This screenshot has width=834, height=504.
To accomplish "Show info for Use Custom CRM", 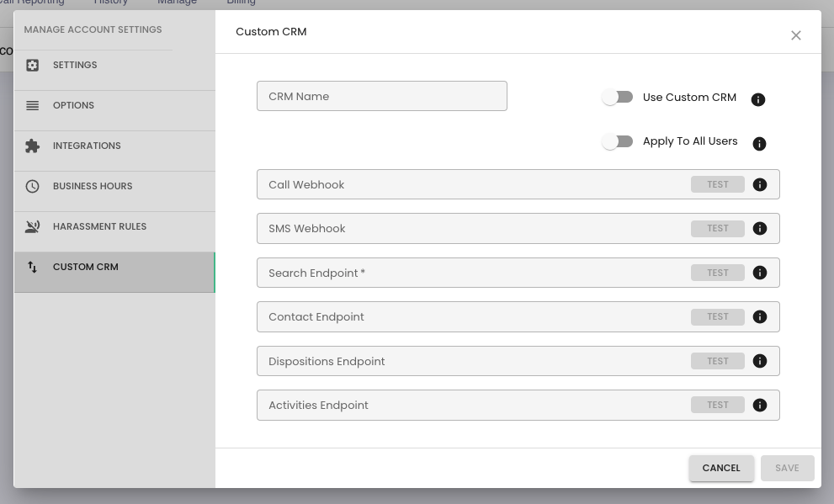I will tap(758, 99).
